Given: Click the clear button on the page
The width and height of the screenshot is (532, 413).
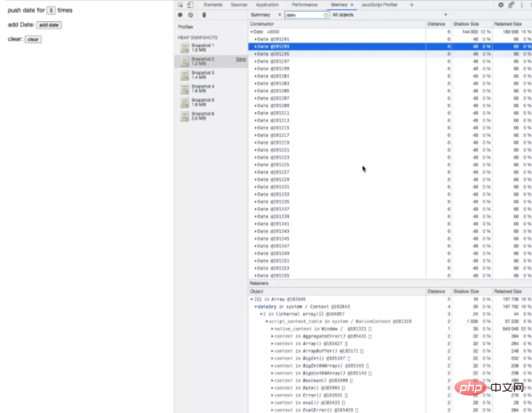Looking at the screenshot, I should (33, 39).
